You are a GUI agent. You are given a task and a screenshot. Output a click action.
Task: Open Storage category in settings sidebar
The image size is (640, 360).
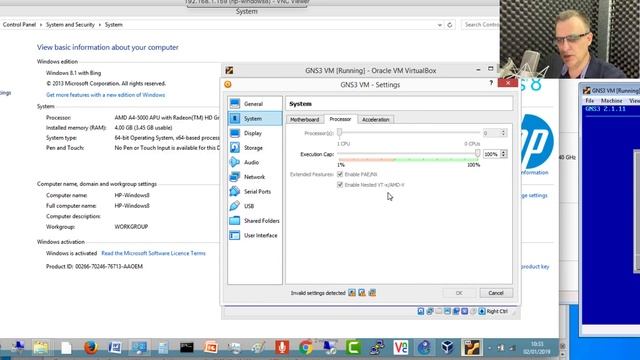[x=255, y=148]
